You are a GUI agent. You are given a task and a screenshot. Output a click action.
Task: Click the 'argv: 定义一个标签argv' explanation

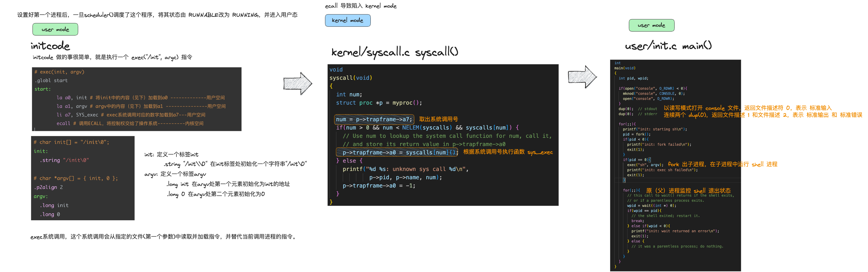tap(175, 174)
